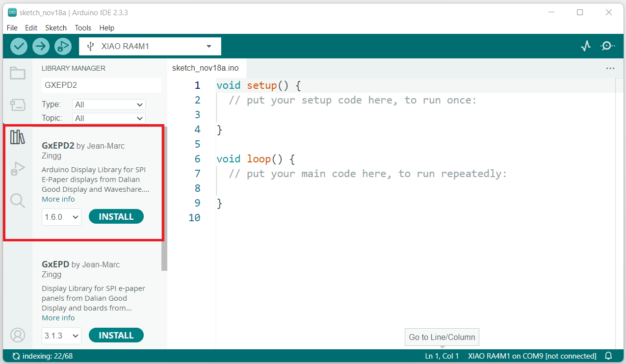Open More info link for GxEPD2
626x364 pixels.
(x=58, y=199)
